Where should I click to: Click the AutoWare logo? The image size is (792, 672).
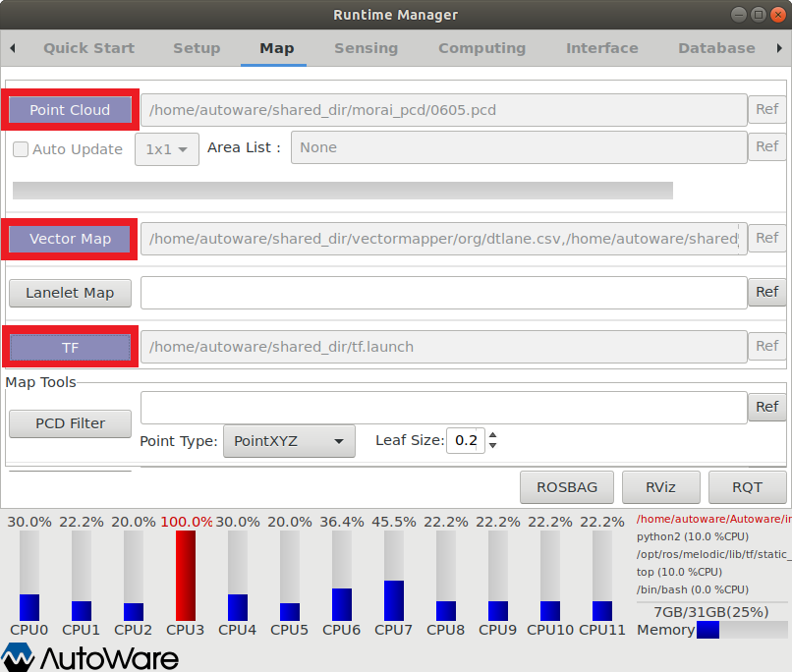point(90,656)
